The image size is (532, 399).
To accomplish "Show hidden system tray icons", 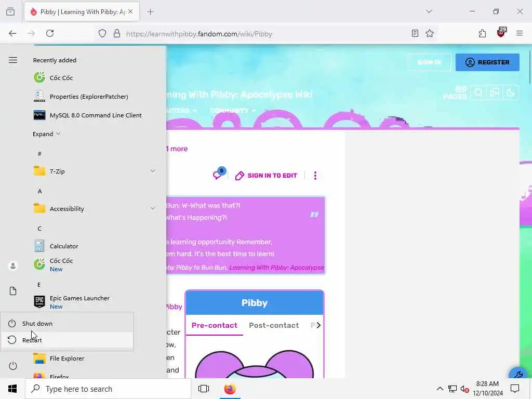I will pos(440,389).
